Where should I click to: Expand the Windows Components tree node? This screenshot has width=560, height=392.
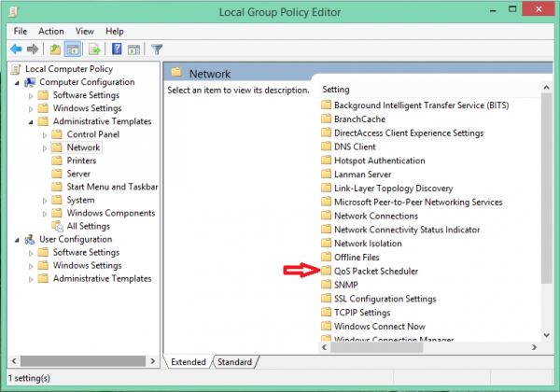(45, 214)
